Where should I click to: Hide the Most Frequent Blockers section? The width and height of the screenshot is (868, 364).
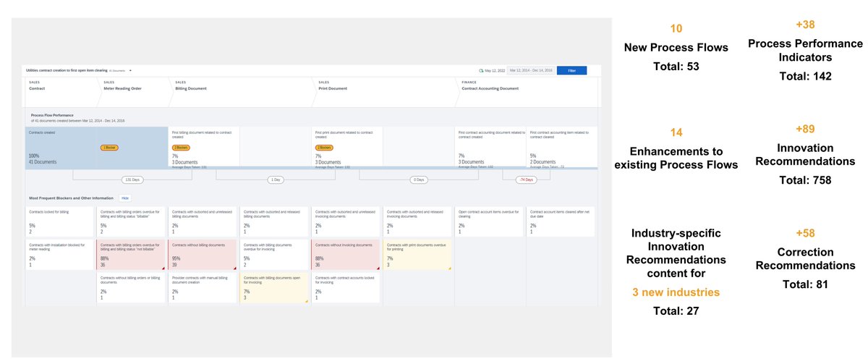[x=125, y=198]
